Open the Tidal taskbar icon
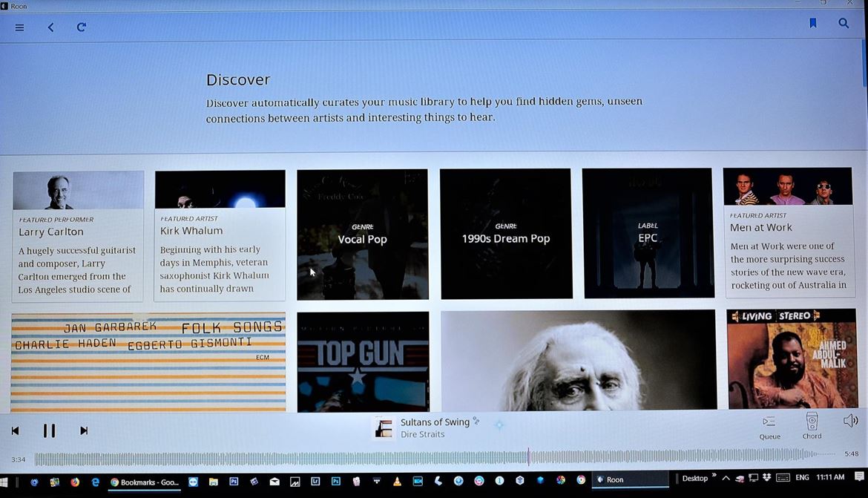Viewport: 868px width, 498px height. [377, 482]
